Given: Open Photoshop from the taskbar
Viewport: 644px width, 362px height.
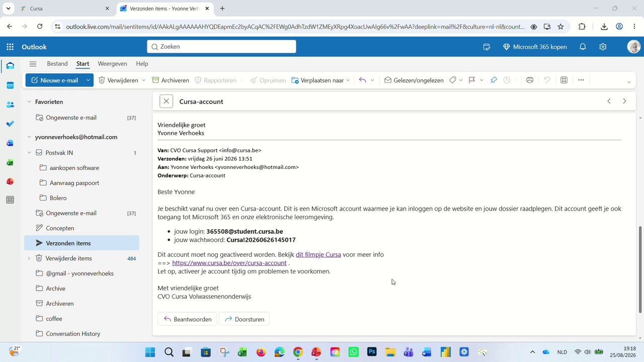Looking at the screenshot, I should [x=372, y=352].
